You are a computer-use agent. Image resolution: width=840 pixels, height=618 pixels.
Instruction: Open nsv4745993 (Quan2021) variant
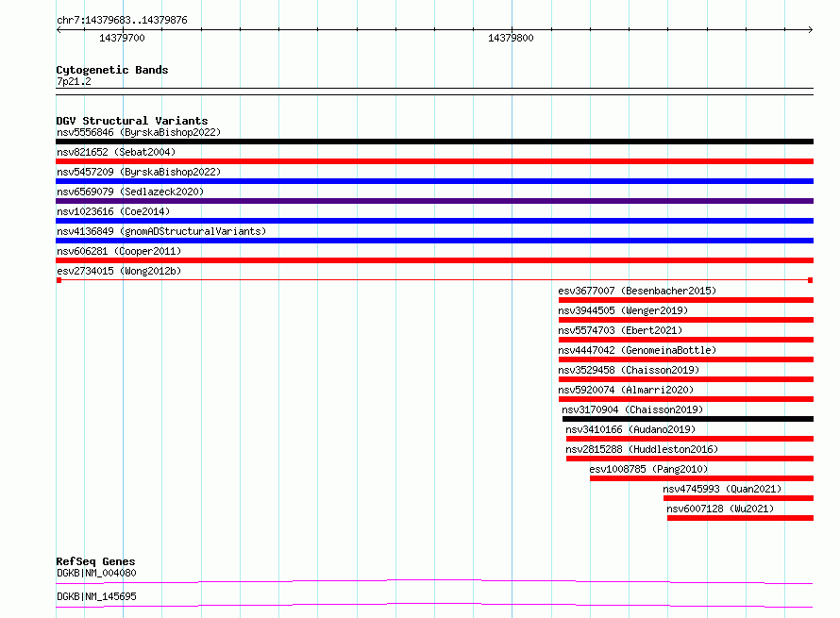click(x=722, y=489)
